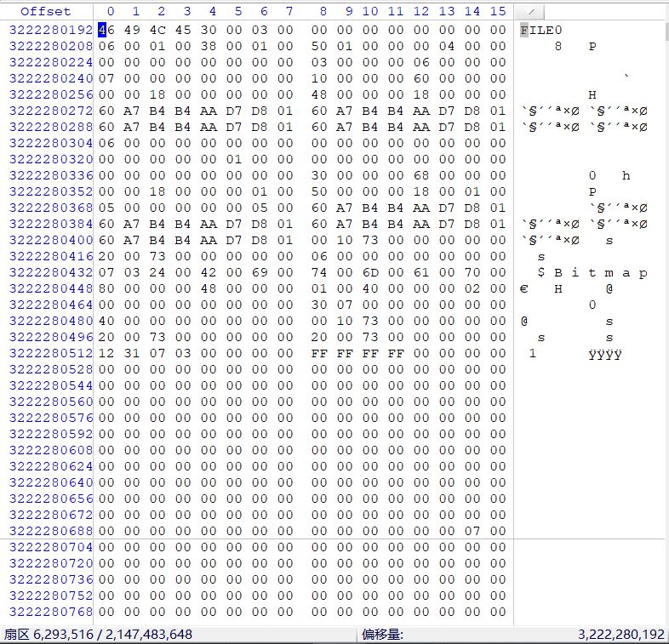Click the pencil icon button above the text column
The width and height of the screenshot is (669, 644).
(x=529, y=12)
